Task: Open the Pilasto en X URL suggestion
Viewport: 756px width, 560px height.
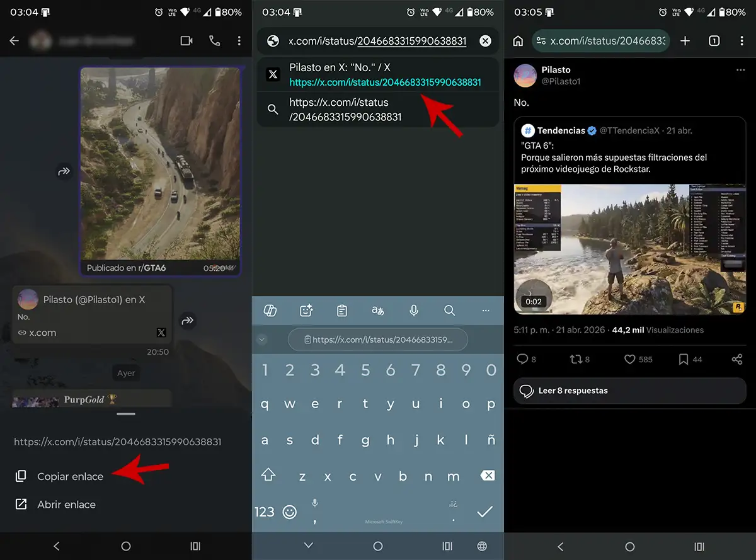Action: [384, 74]
